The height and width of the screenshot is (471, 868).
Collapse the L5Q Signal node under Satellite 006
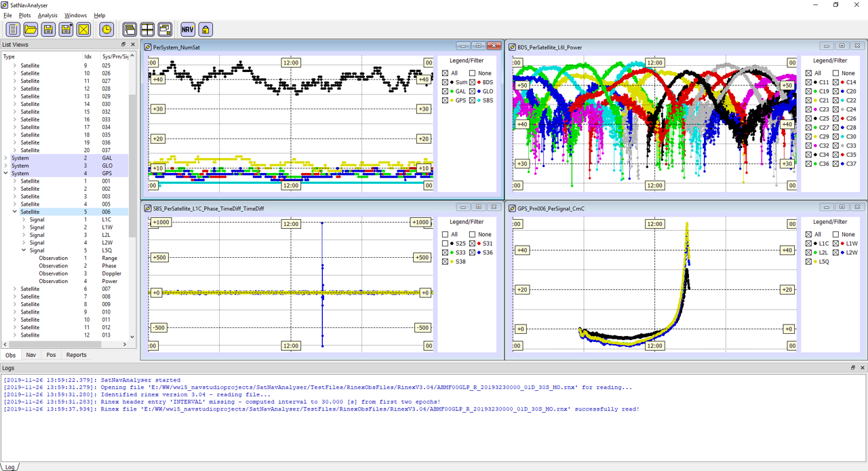tap(24, 250)
